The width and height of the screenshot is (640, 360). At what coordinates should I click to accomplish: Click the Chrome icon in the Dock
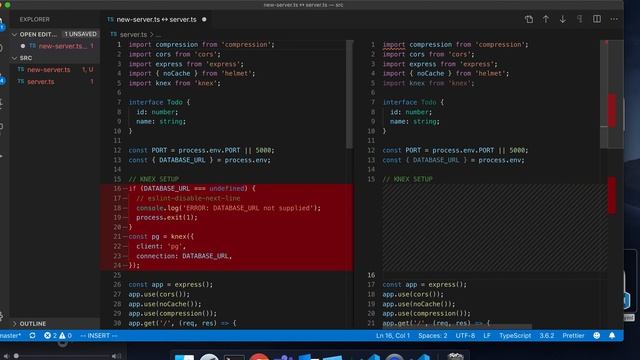[259, 357]
